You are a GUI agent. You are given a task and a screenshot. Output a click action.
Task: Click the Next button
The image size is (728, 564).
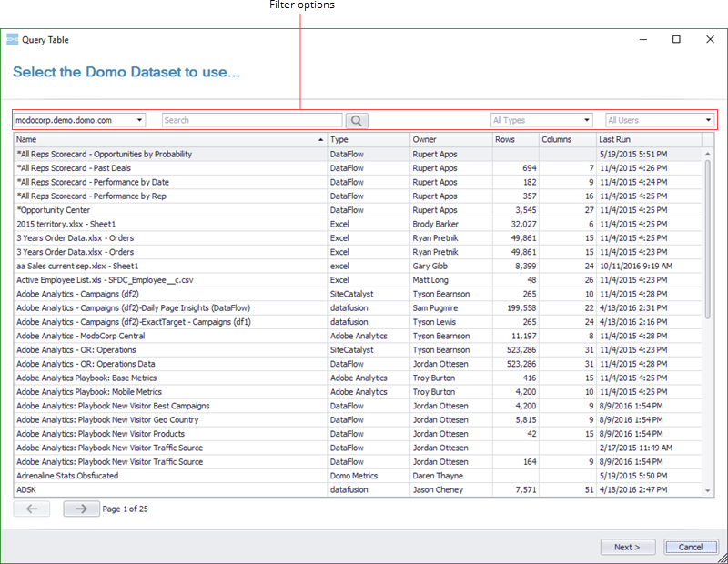pos(628,547)
